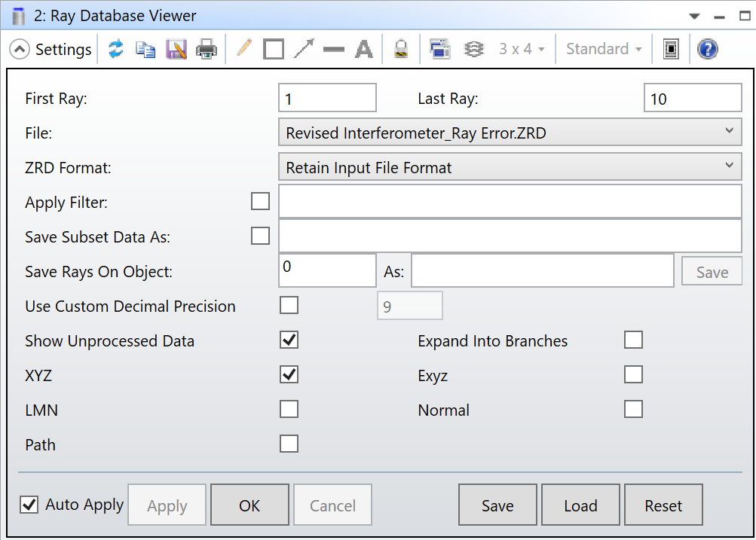Click the Load settings button
Screen dimensions: 756x540
(x=580, y=505)
